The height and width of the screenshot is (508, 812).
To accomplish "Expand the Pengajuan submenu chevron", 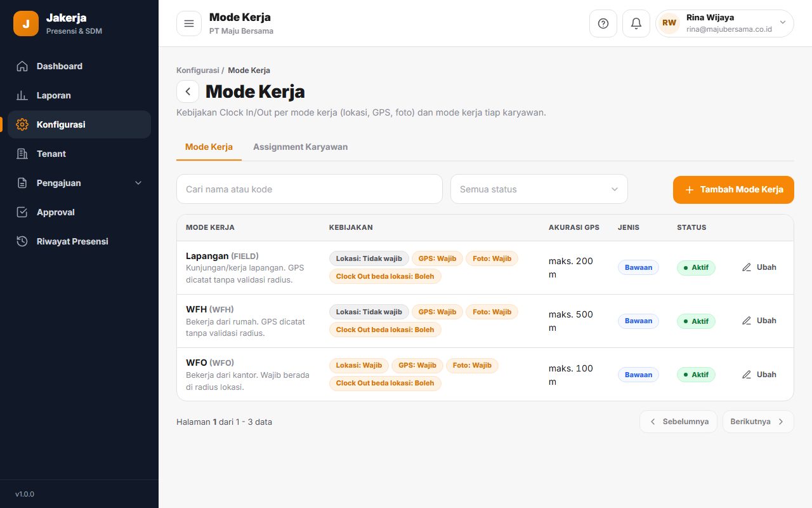I will point(139,183).
